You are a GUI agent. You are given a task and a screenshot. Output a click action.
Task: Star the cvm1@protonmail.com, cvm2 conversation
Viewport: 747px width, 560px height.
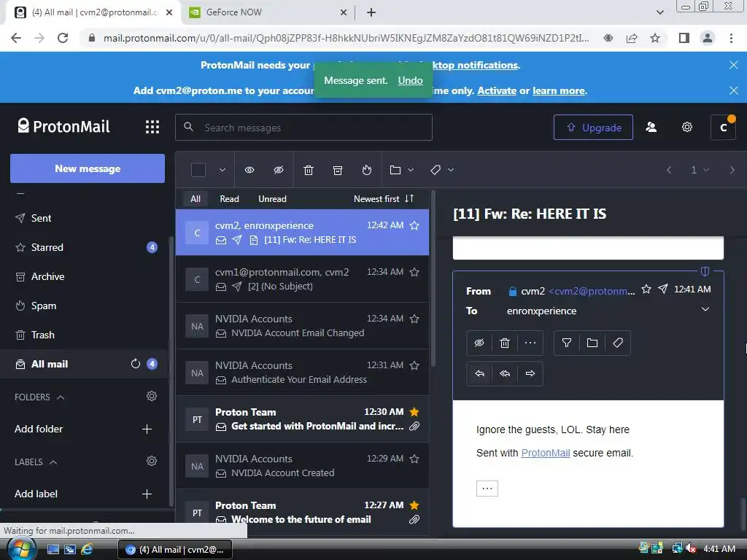point(414,272)
